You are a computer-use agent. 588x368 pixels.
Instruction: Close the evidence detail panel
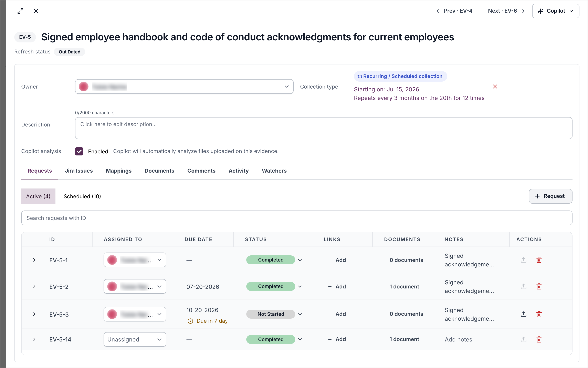tap(36, 11)
